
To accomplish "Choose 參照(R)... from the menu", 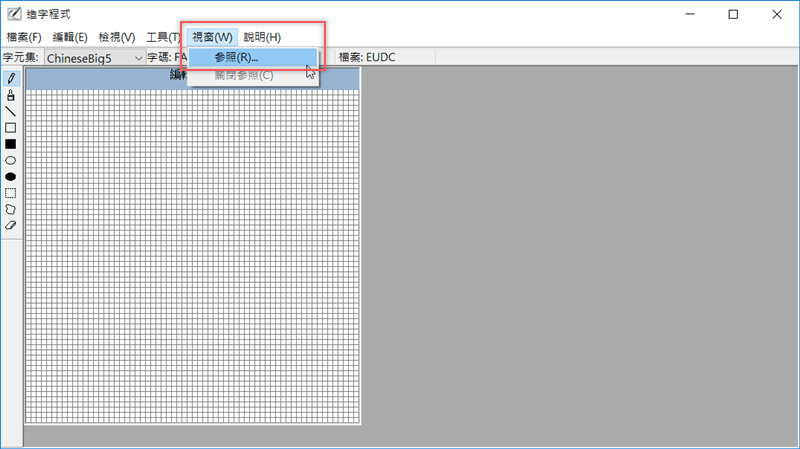I will click(253, 58).
